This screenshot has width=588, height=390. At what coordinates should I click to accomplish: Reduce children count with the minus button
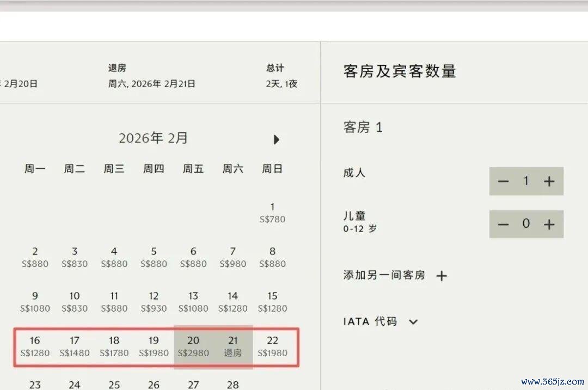pos(503,224)
